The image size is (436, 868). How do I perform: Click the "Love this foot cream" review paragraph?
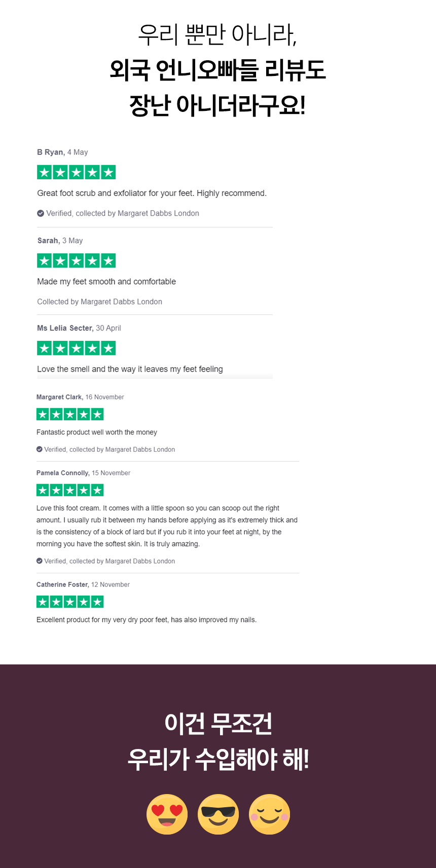click(167, 526)
